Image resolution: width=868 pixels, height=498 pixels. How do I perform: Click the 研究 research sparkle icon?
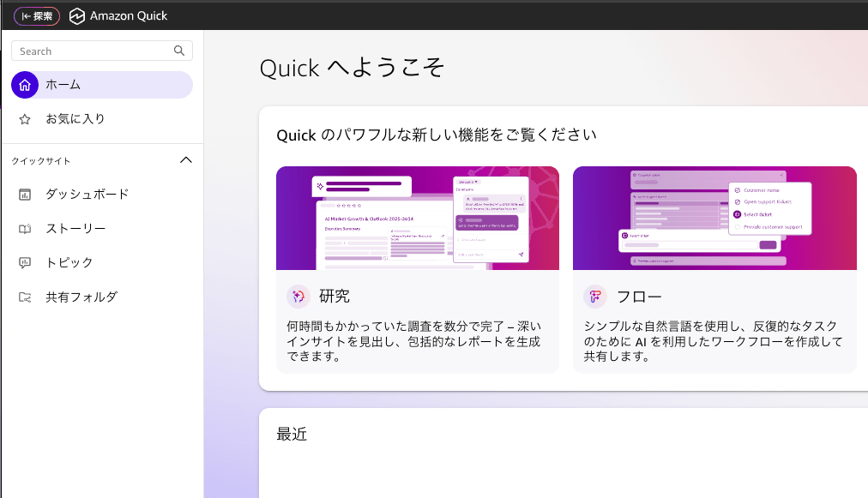tap(297, 296)
